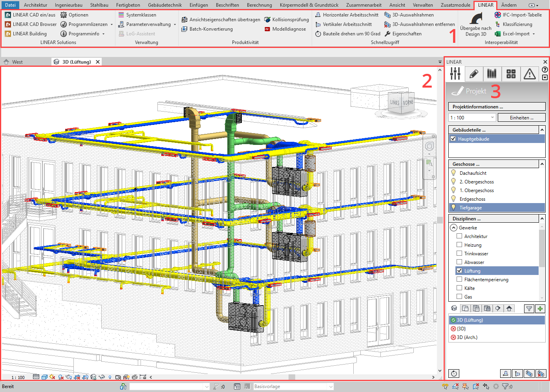Click the Einheiten button
This screenshot has width=550, height=392.
(x=521, y=117)
